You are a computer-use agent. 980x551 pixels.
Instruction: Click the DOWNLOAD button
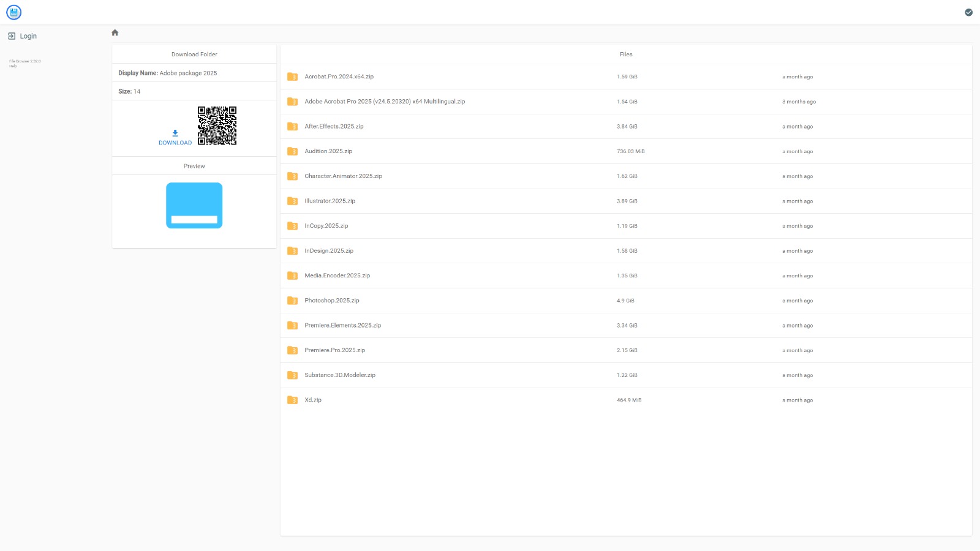point(175,138)
